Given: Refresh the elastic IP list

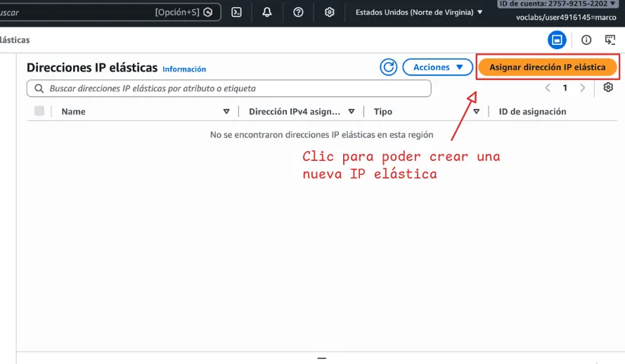Looking at the screenshot, I should tap(388, 67).
